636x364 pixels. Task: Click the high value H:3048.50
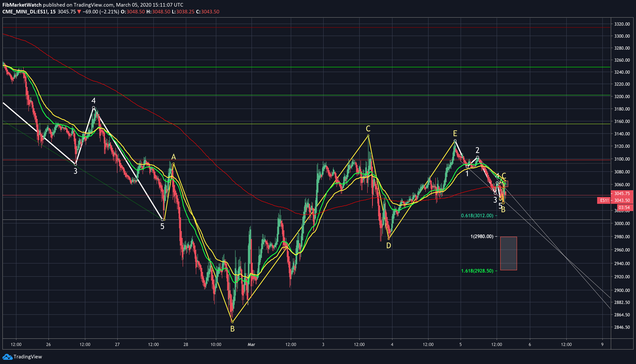[158, 12]
